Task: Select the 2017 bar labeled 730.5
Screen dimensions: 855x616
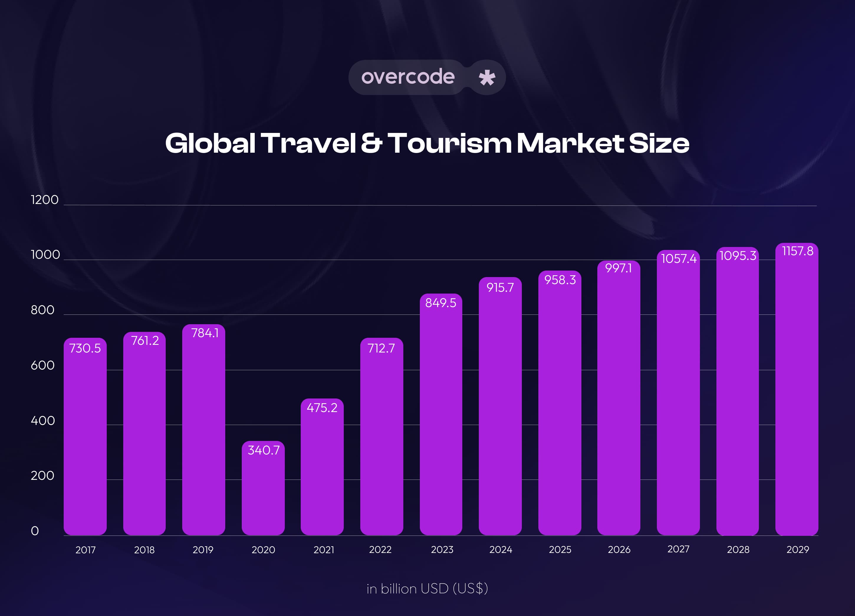Action: click(x=86, y=433)
